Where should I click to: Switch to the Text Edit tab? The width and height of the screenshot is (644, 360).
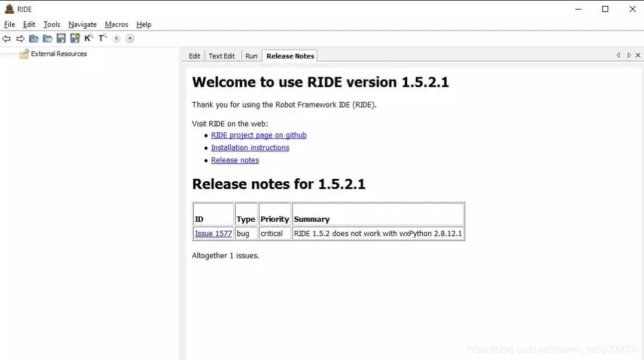tap(222, 56)
